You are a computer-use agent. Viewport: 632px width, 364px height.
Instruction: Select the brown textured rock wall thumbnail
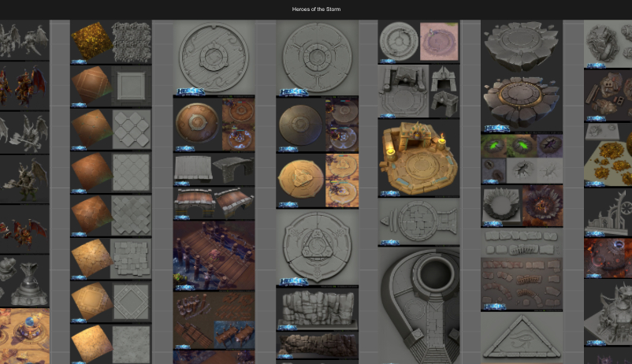pos(318,345)
